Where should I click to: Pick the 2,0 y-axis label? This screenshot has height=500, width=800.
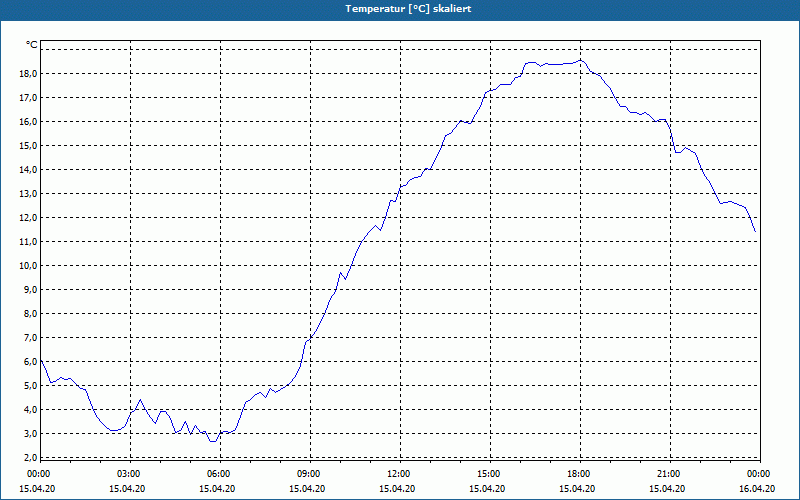click(x=31, y=457)
